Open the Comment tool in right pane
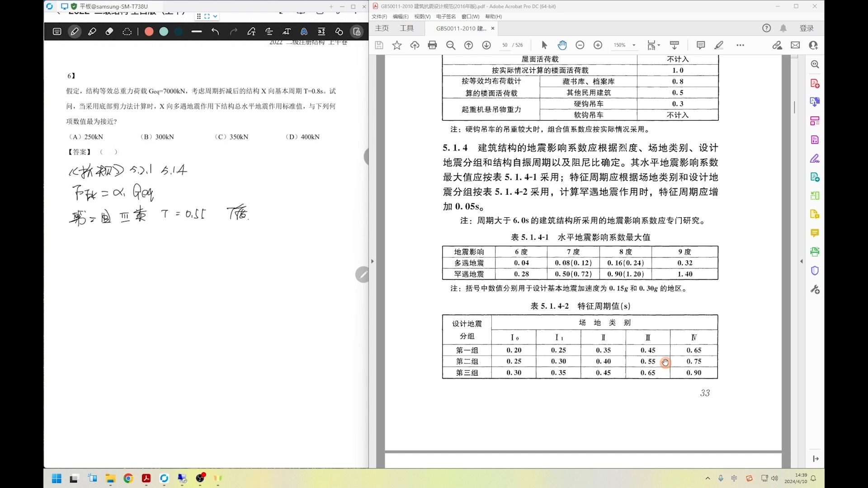The height and width of the screenshot is (488, 868). point(815,233)
